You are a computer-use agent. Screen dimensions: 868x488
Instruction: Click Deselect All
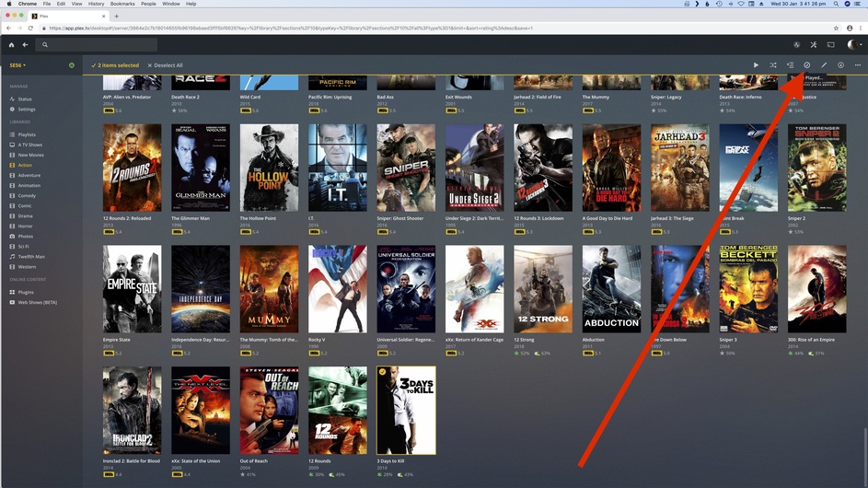(165, 65)
